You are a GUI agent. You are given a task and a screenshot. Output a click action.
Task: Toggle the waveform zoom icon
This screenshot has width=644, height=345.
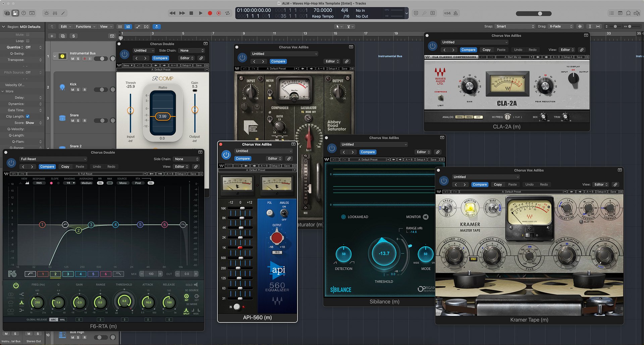[580, 26]
